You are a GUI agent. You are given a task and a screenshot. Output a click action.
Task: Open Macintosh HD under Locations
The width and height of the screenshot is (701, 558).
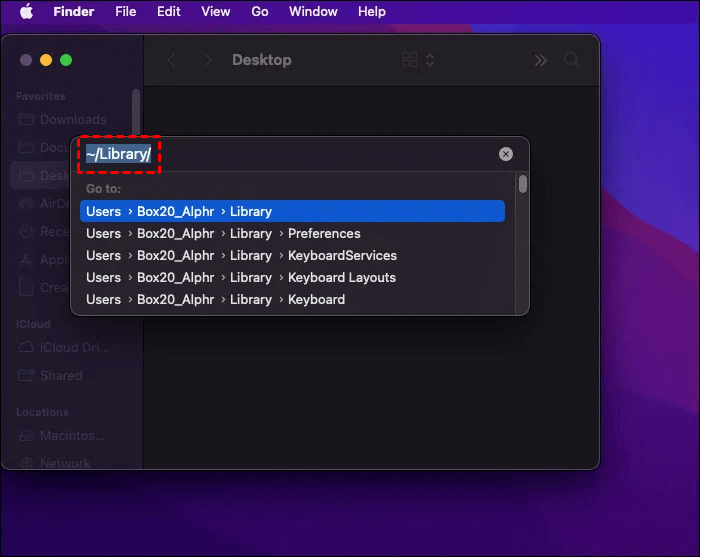(x=61, y=435)
